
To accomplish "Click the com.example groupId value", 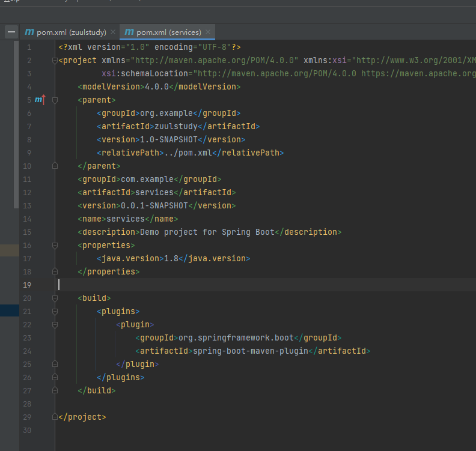I will click(x=147, y=179).
